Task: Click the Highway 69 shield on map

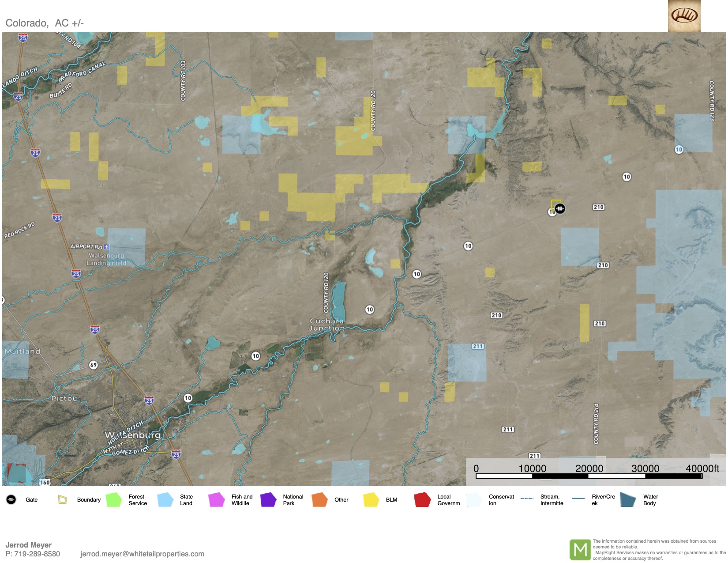Action: click(94, 365)
